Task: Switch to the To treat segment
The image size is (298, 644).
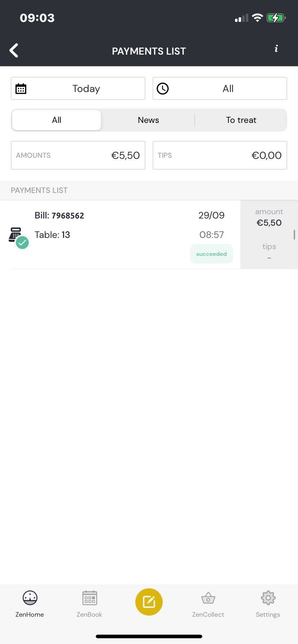Action: coord(241,120)
